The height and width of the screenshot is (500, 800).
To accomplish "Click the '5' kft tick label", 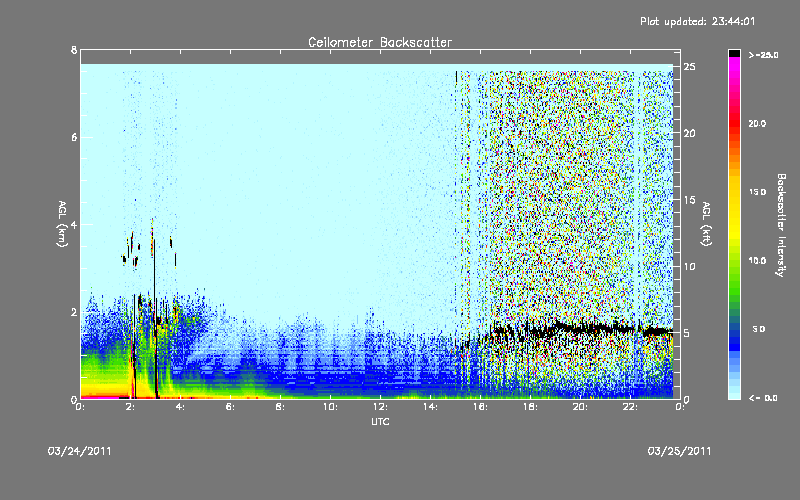I will [x=687, y=333].
